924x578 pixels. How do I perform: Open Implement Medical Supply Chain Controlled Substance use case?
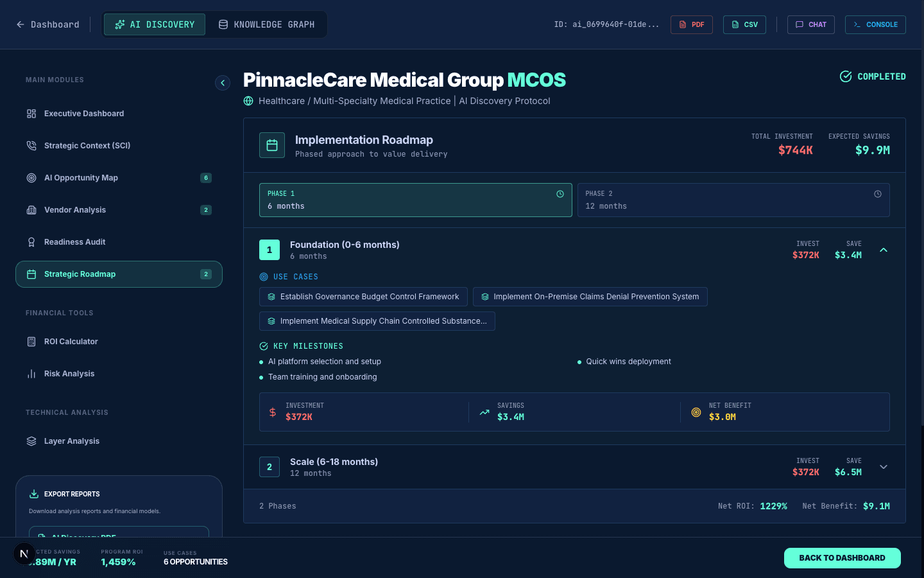point(377,321)
